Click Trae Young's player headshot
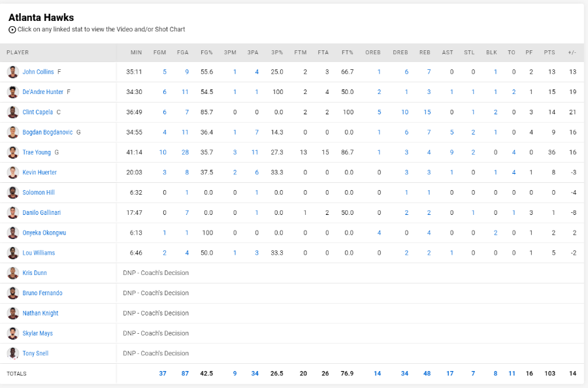This screenshot has width=588, height=388. click(x=13, y=152)
